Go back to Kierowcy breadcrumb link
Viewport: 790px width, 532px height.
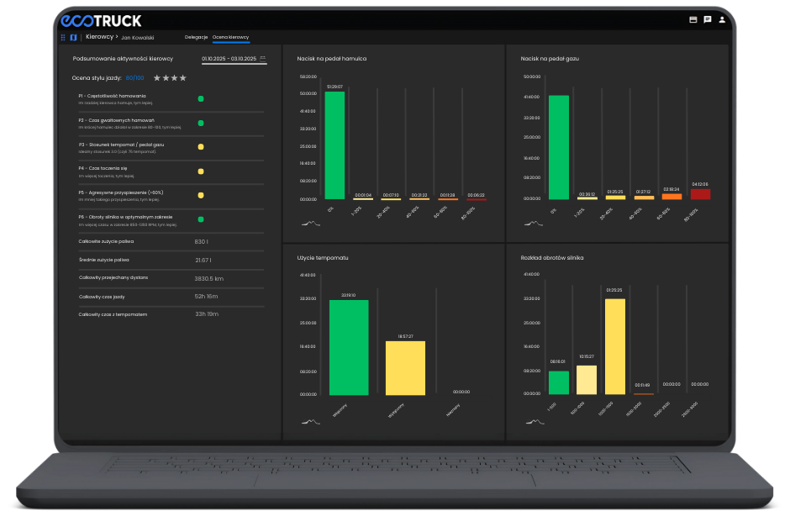(x=99, y=37)
